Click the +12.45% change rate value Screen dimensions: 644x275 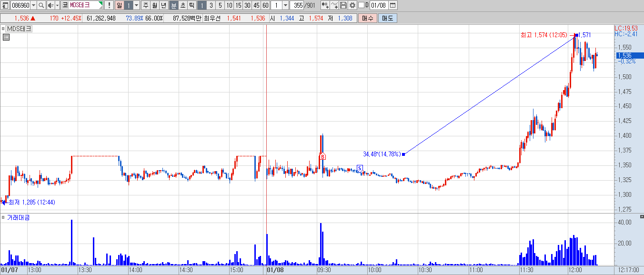[x=70, y=18]
